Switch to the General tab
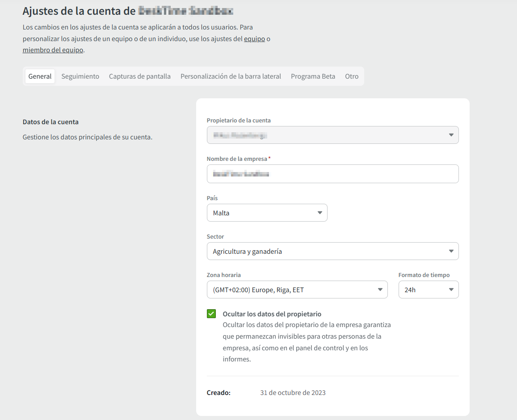The height and width of the screenshot is (420, 517). coord(40,76)
